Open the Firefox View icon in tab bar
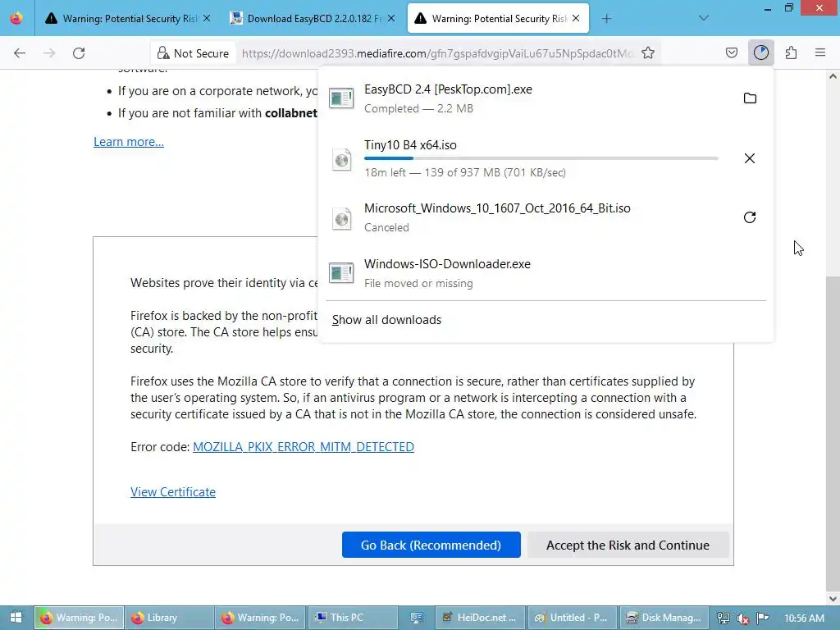840x630 pixels. [x=16, y=18]
